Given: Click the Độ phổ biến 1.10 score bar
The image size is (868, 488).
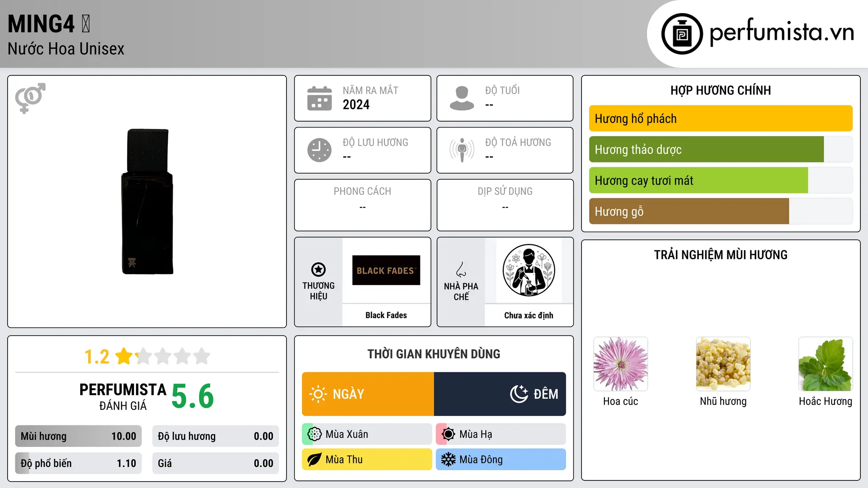Looking at the screenshot, I should [x=78, y=463].
